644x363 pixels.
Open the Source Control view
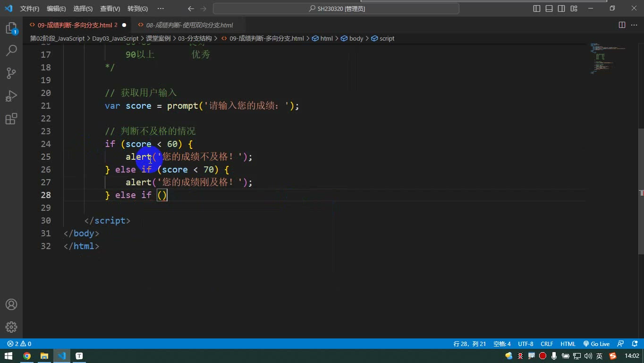click(11, 73)
